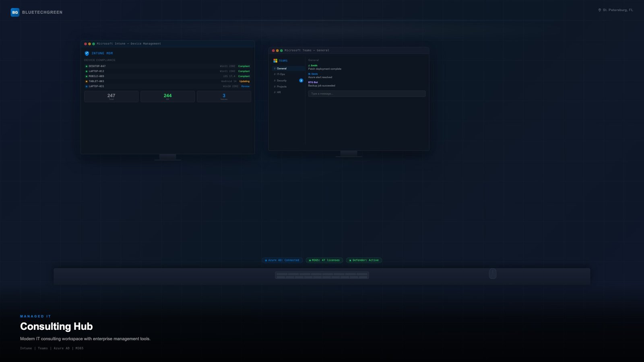Click the orange status dot beside TABLET-003
644x362 pixels.
tap(86, 81)
